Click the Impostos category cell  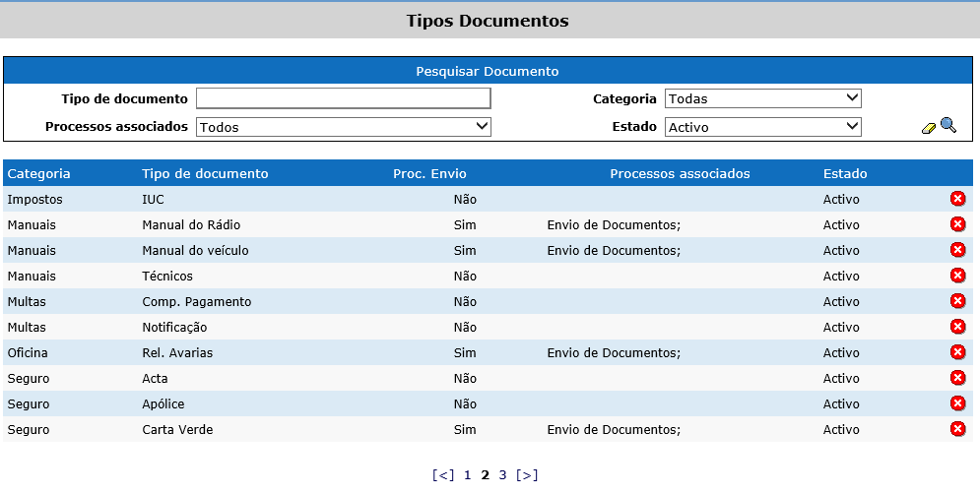click(35, 199)
